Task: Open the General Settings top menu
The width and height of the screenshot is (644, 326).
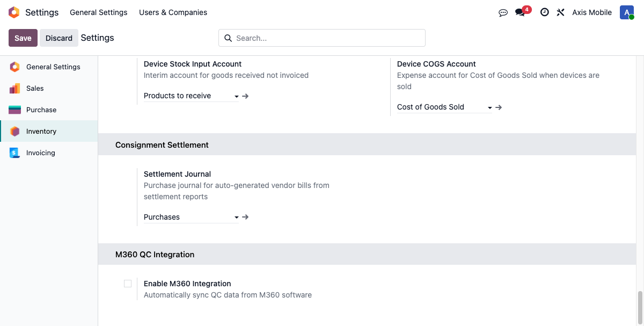Action: (99, 12)
